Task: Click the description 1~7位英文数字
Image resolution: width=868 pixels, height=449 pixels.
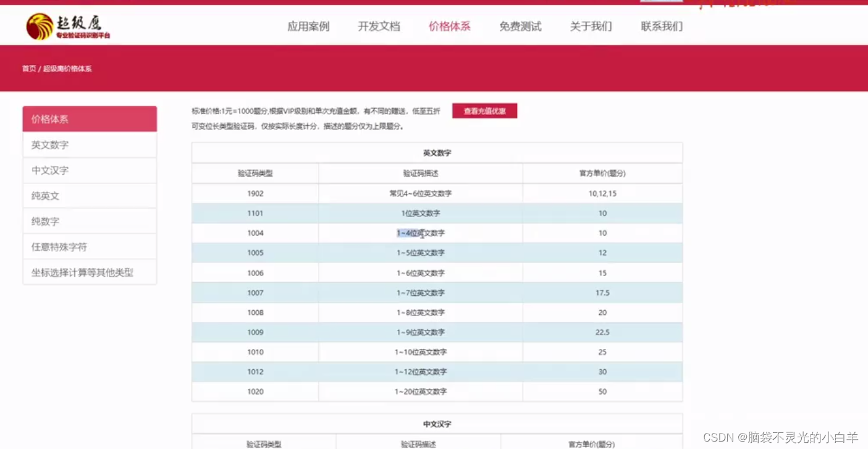Action: tap(421, 293)
